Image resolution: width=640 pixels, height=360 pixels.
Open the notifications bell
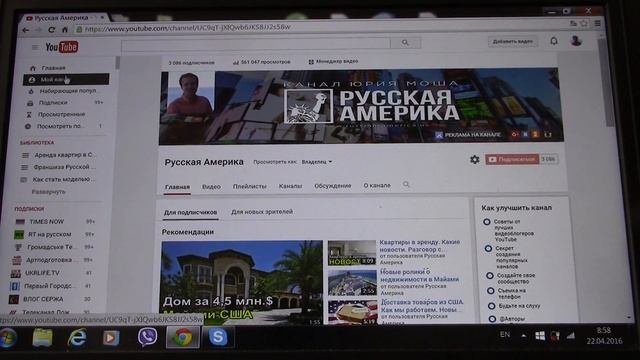point(553,41)
